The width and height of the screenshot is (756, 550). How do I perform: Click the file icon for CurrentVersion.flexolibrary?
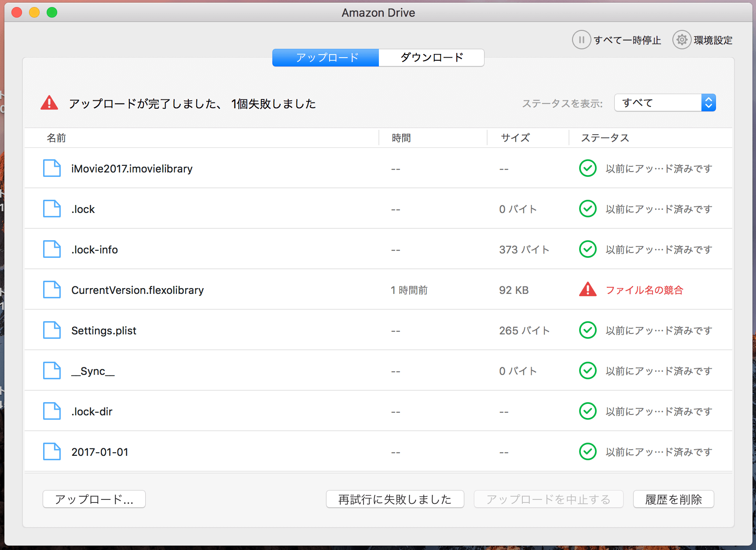[x=51, y=290]
